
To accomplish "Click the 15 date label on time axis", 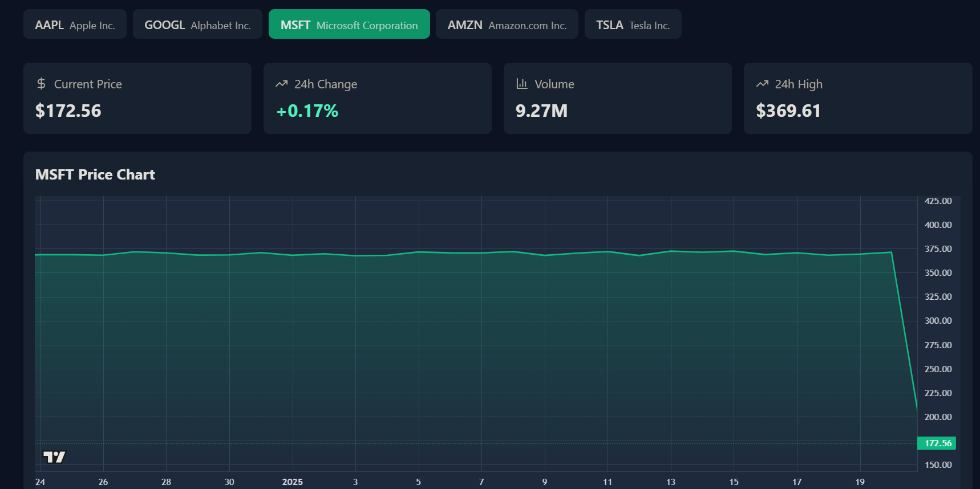I will click(x=734, y=482).
